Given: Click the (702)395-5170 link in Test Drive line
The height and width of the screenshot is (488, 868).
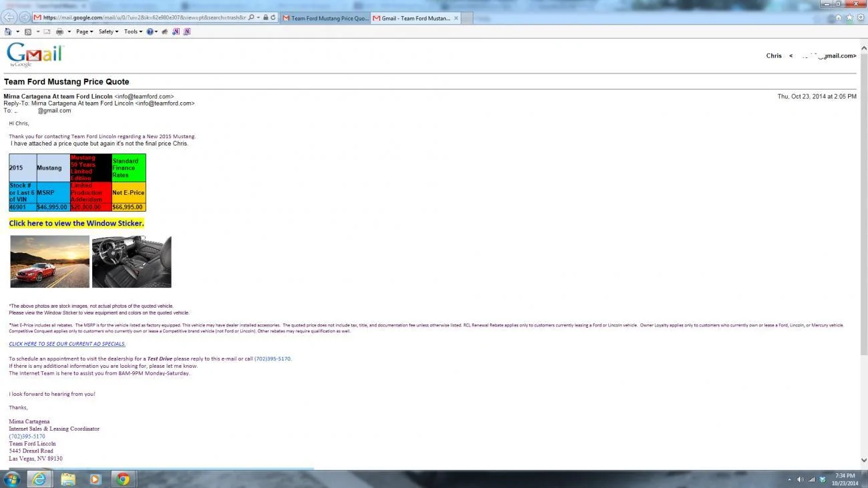Looking at the screenshot, I should pyautogui.click(x=272, y=358).
